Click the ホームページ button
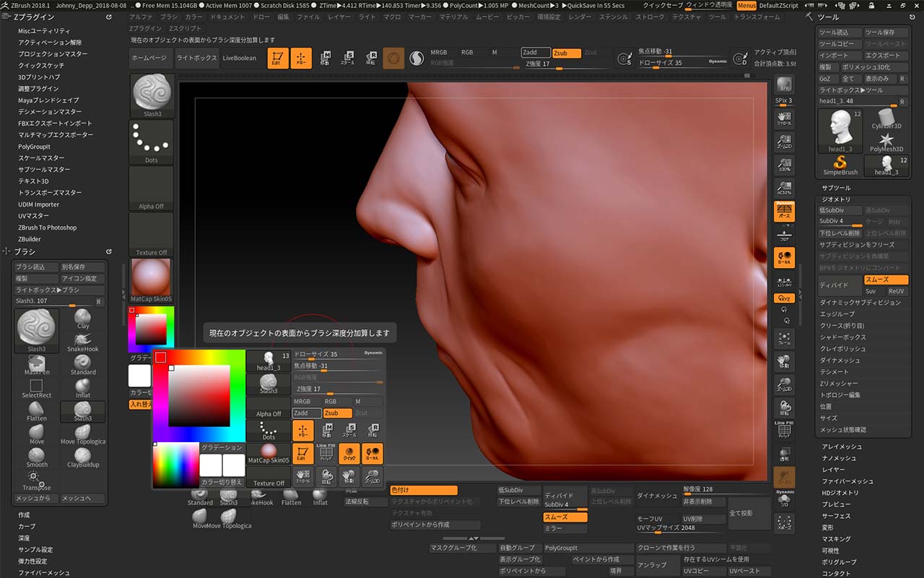924x578 pixels. 152,59
